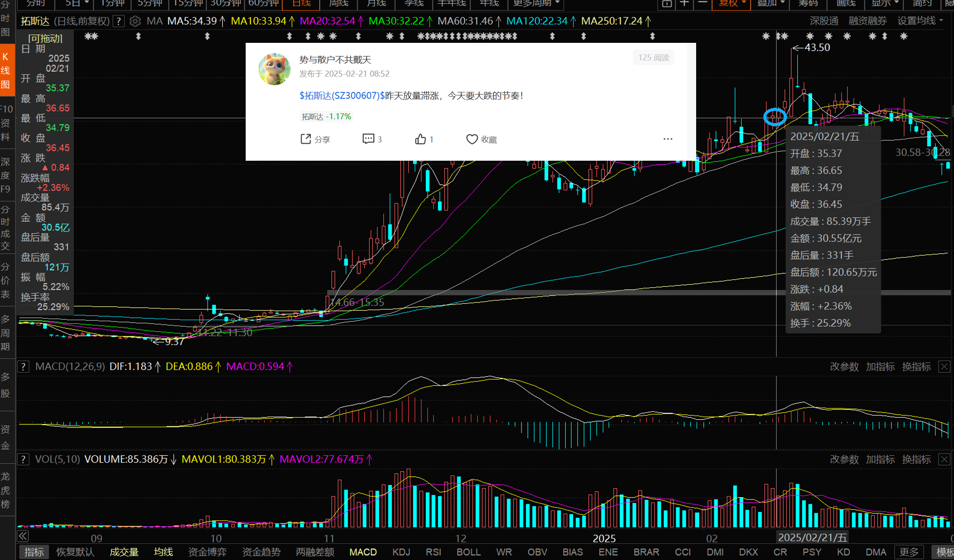Click the heart favorite icon
The width and height of the screenshot is (954, 560).
click(472, 139)
